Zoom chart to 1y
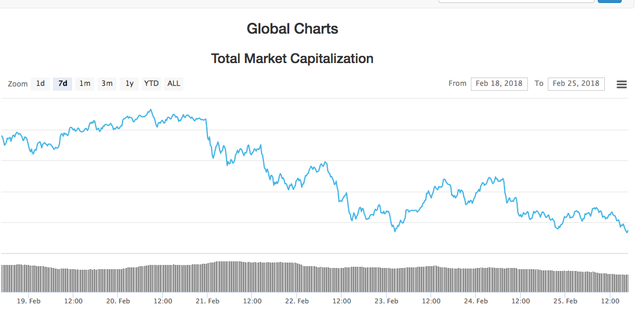644x319 pixels. [x=129, y=84]
